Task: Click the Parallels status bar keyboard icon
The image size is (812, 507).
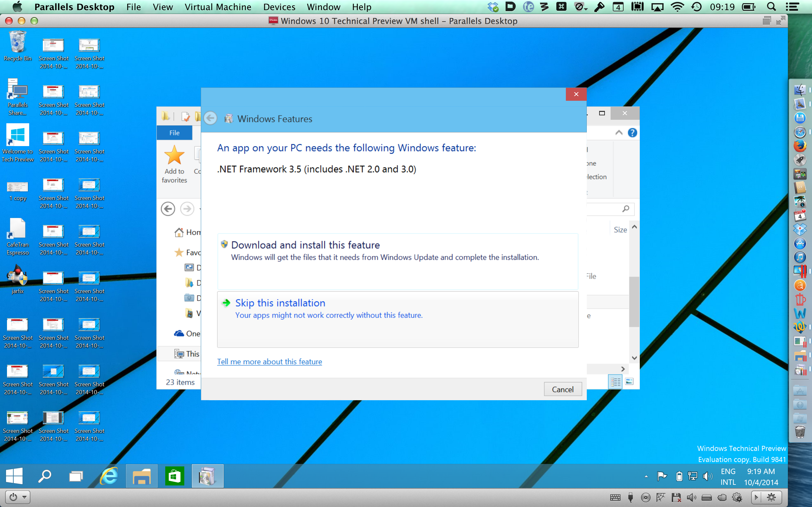Action: point(615,497)
